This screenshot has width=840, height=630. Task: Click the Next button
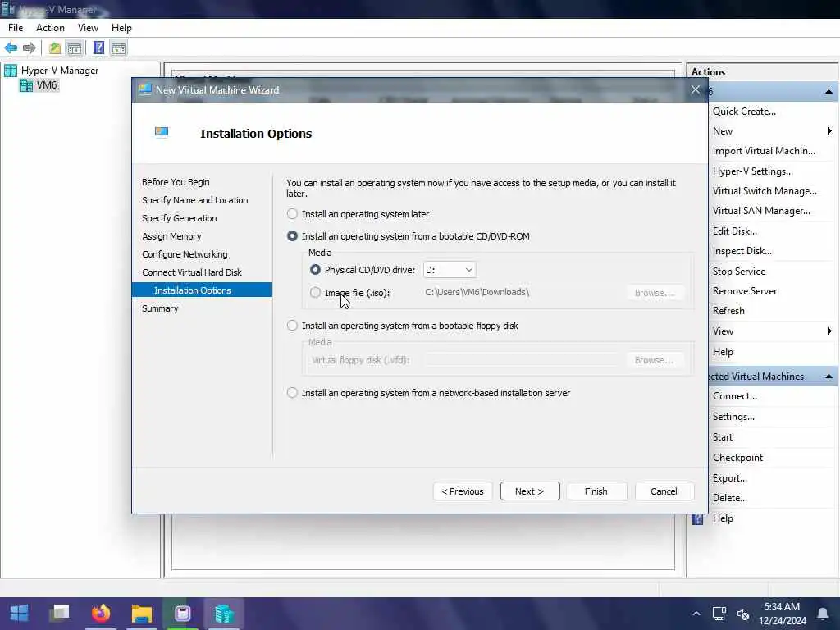[x=530, y=491]
